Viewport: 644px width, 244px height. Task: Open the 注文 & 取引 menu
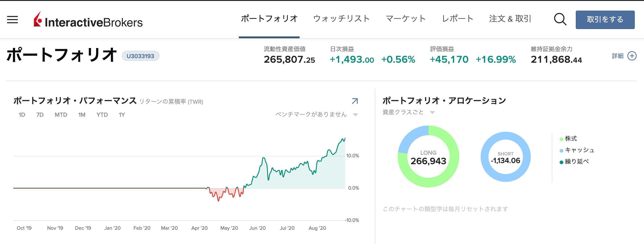[511, 18]
